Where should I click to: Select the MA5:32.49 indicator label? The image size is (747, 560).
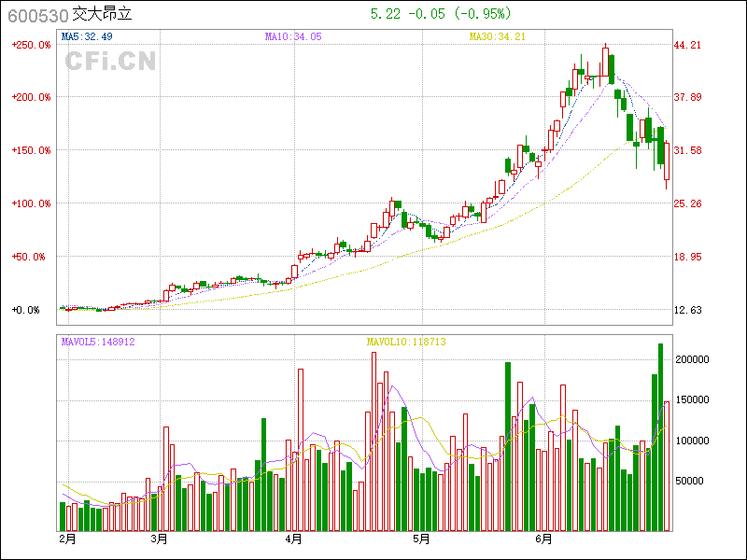click(x=87, y=37)
